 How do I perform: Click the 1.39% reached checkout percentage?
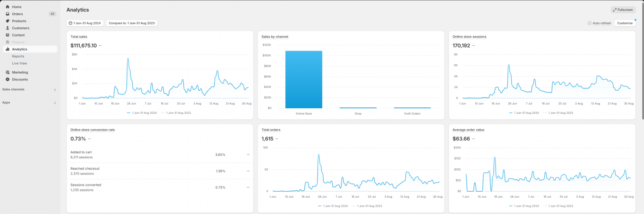pyautogui.click(x=220, y=171)
